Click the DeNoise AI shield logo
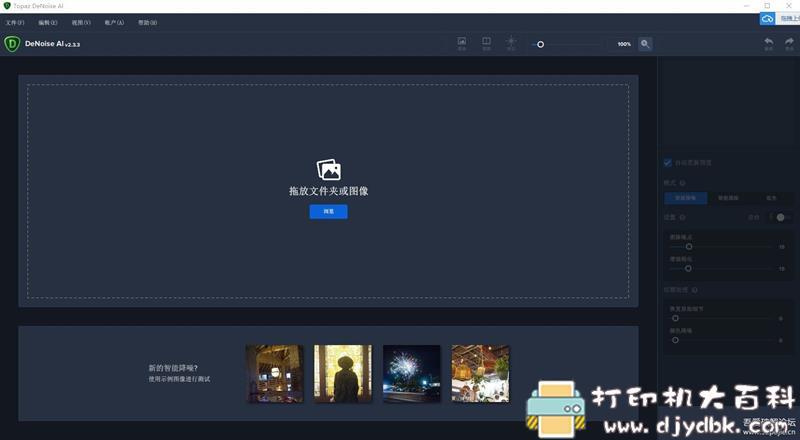This screenshot has width=800, height=440. 12,44
